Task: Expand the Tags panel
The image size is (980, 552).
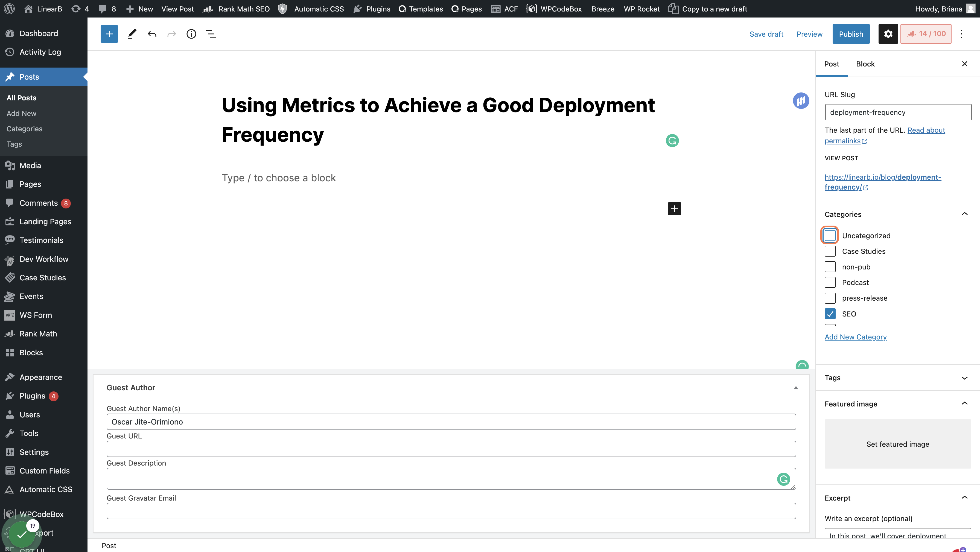Action: [x=964, y=378]
